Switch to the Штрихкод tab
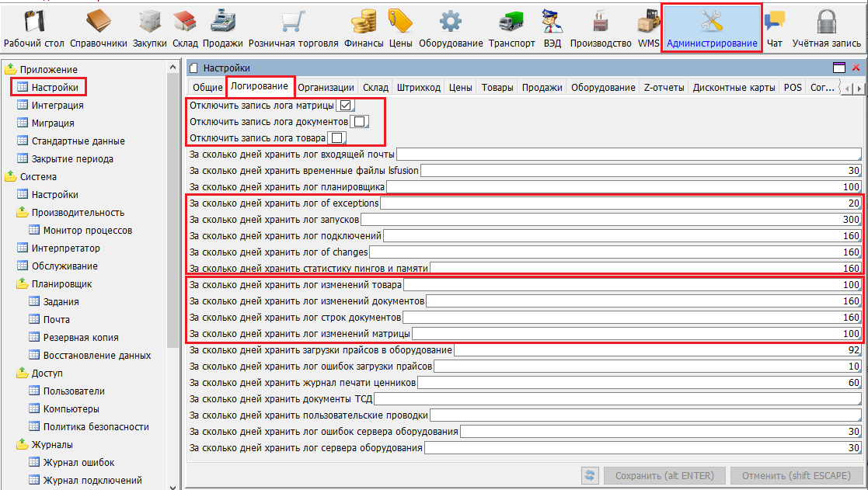 tap(419, 88)
